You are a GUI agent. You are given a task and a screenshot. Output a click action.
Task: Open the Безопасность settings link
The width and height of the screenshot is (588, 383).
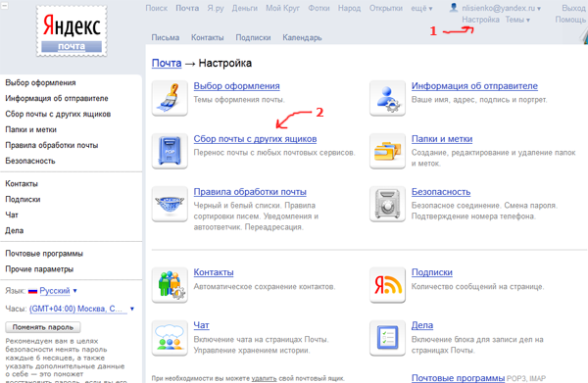[441, 192]
